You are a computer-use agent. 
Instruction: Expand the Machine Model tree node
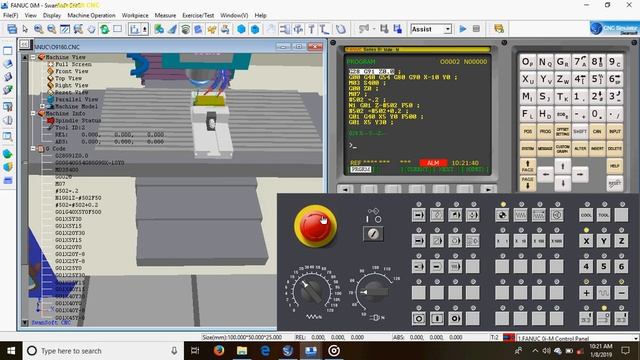(x=42, y=106)
